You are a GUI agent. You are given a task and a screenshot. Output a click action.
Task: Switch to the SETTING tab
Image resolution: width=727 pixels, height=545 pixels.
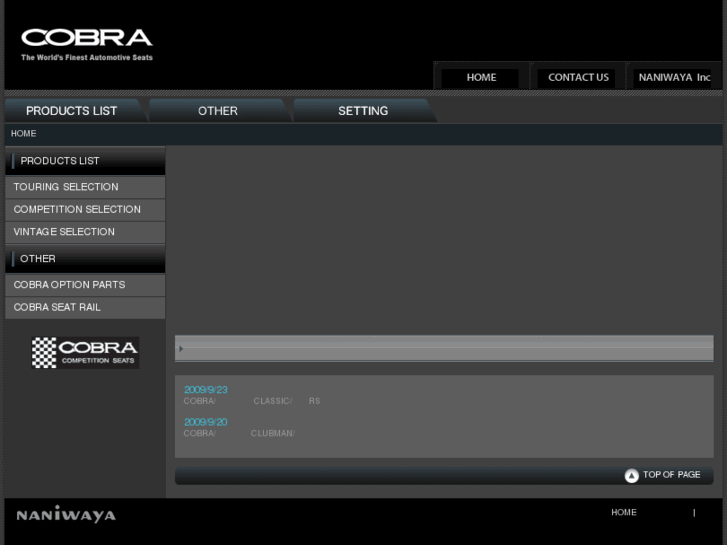click(x=363, y=111)
